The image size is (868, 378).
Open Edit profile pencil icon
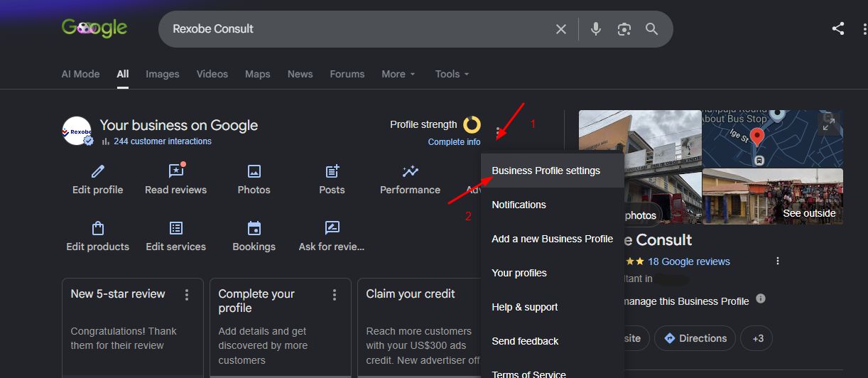pos(98,171)
